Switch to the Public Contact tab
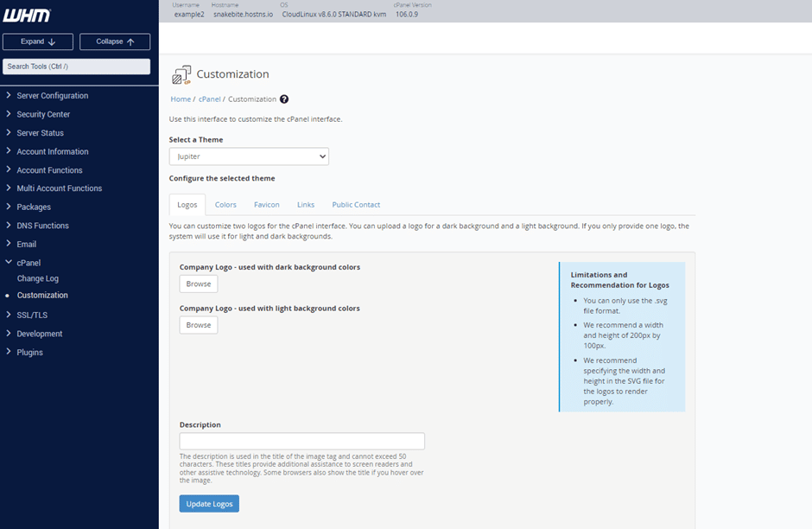The height and width of the screenshot is (529, 812). (356, 205)
